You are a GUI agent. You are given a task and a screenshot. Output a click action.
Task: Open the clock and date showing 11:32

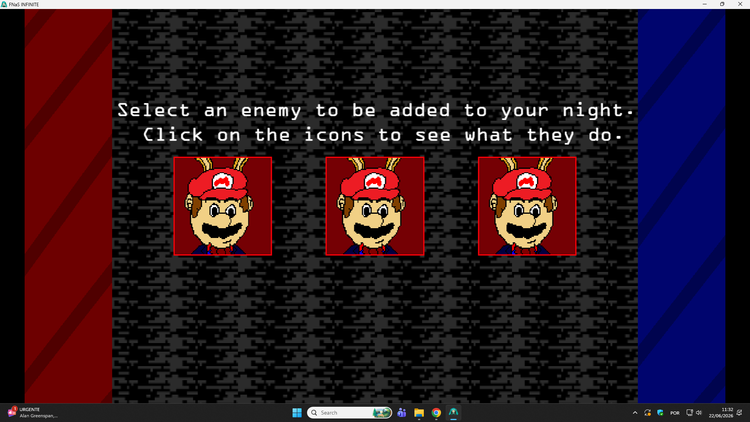721,412
